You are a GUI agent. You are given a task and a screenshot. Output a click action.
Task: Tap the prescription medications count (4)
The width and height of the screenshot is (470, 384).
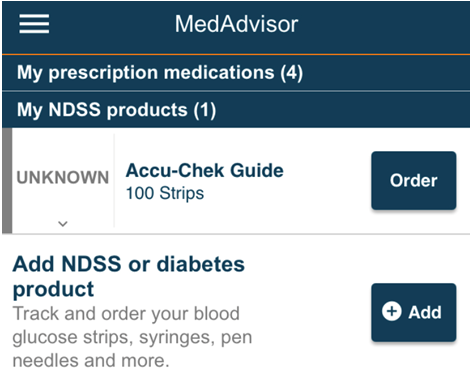292,73
